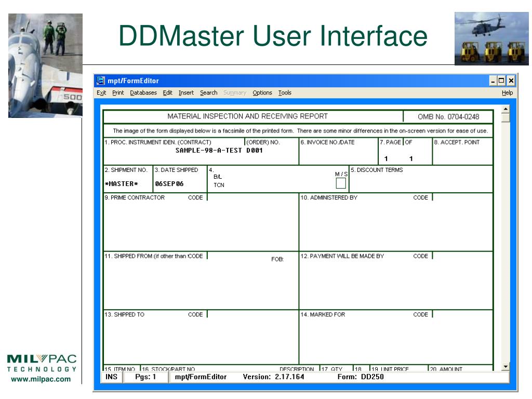Click the Marked For CODE field
Screen dimensions: 532x399
tap(462, 314)
